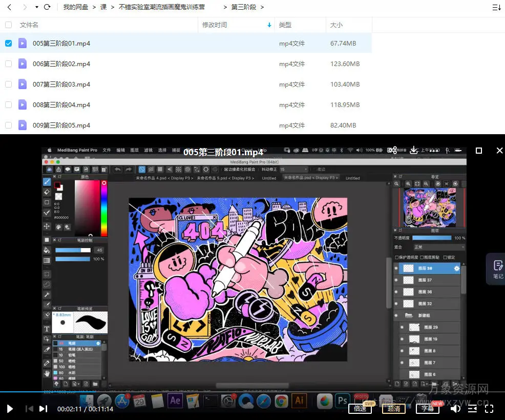The width and height of the screenshot is (505, 420).
Task: Open the 笔记 notes side panel
Action: pos(497,268)
